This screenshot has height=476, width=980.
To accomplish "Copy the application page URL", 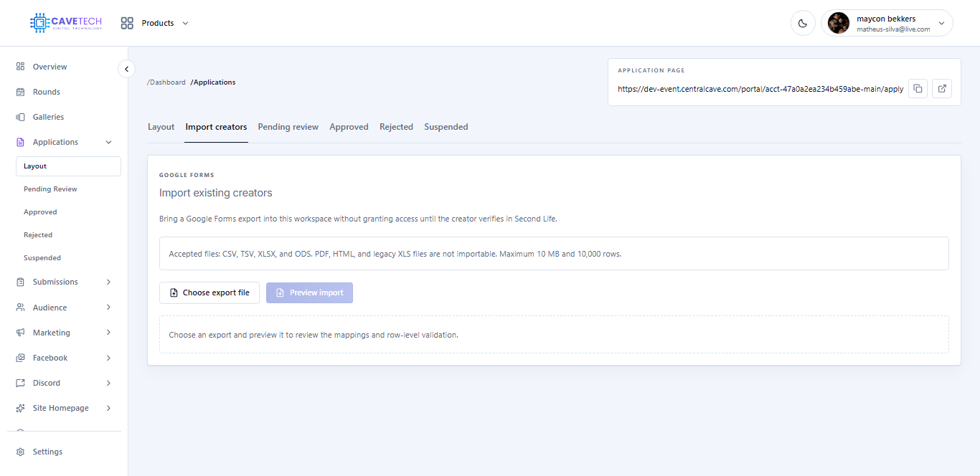I will (x=918, y=89).
